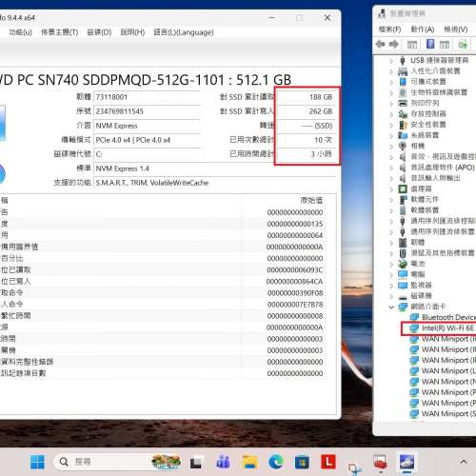Open the Windows Start menu

click(38, 462)
